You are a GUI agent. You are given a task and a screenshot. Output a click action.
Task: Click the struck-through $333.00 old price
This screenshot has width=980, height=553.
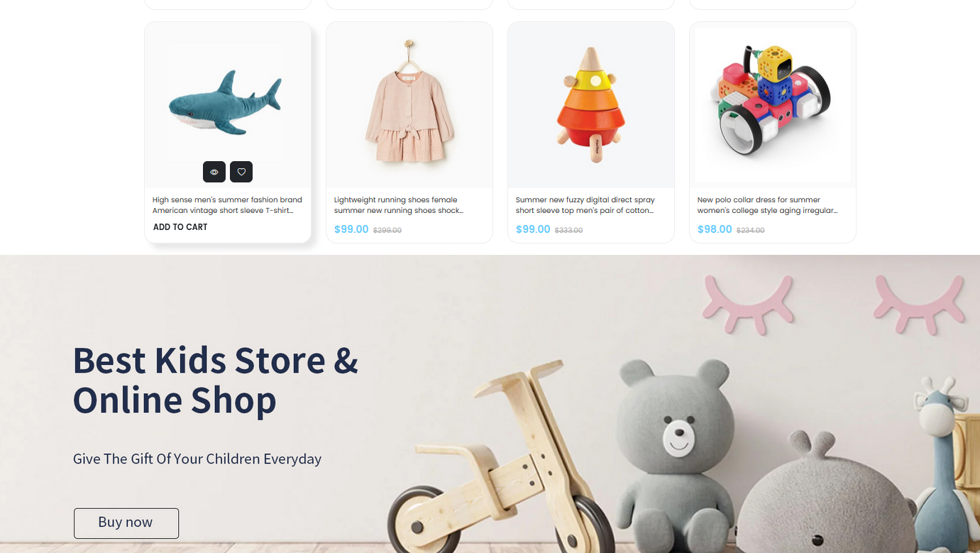[x=569, y=230]
